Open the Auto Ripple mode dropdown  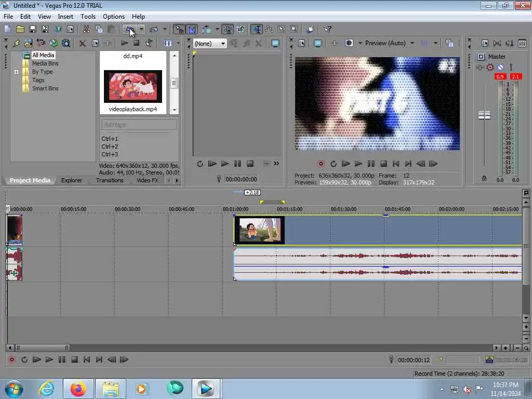tap(217, 30)
